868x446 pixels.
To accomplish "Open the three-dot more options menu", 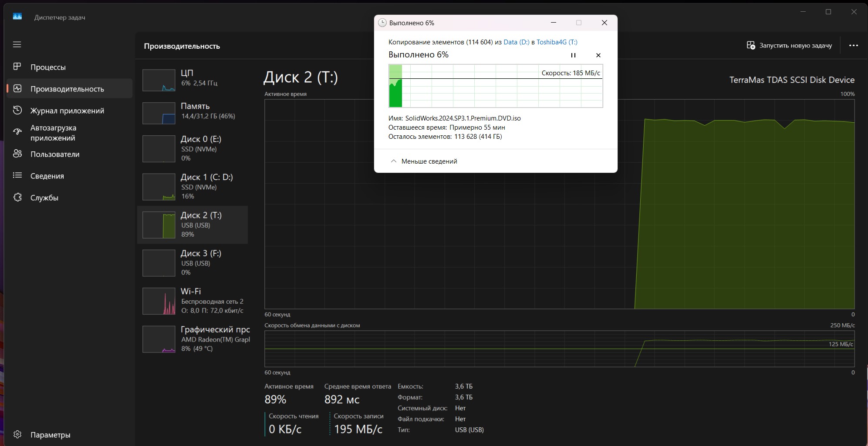I will pyautogui.click(x=853, y=45).
